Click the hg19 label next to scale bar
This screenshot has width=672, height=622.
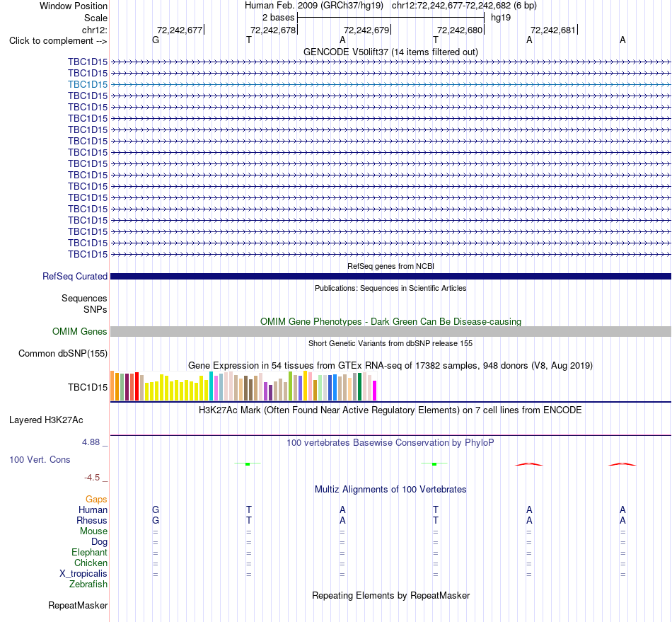click(501, 18)
